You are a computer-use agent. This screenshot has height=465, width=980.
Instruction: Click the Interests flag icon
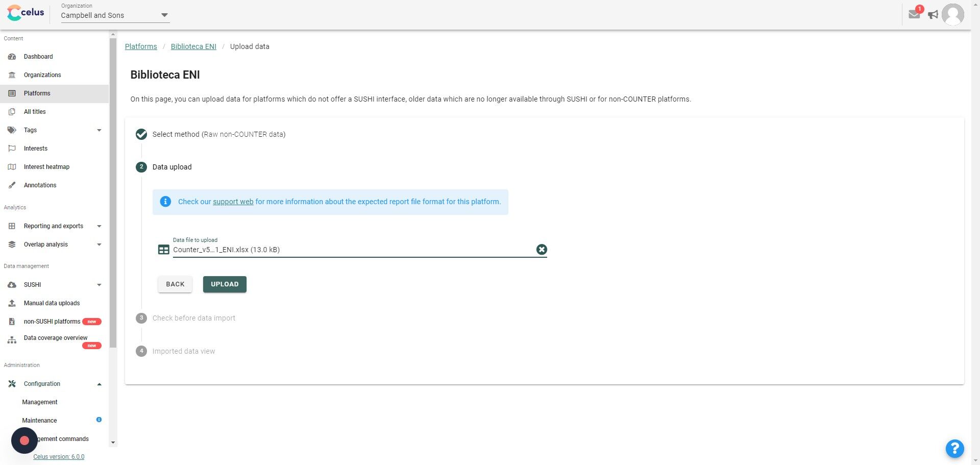(x=12, y=149)
